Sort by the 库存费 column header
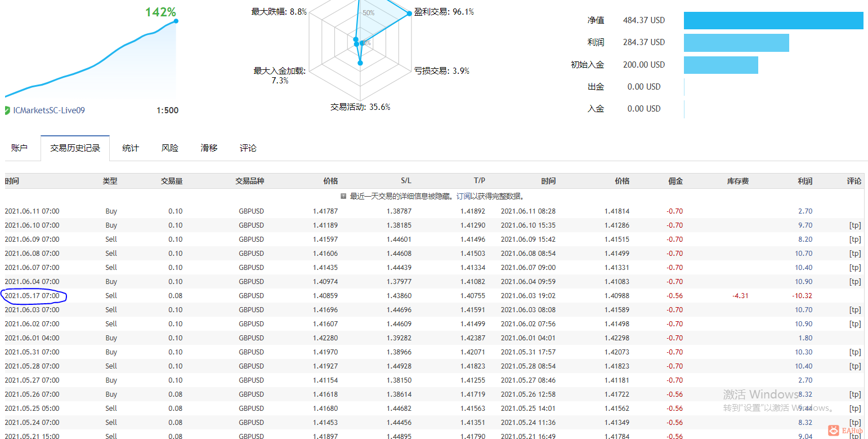 [x=738, y=181]
